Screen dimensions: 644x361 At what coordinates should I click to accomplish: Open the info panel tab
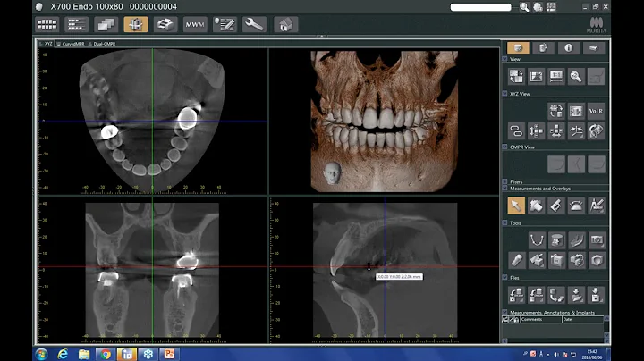click(569, 48)
